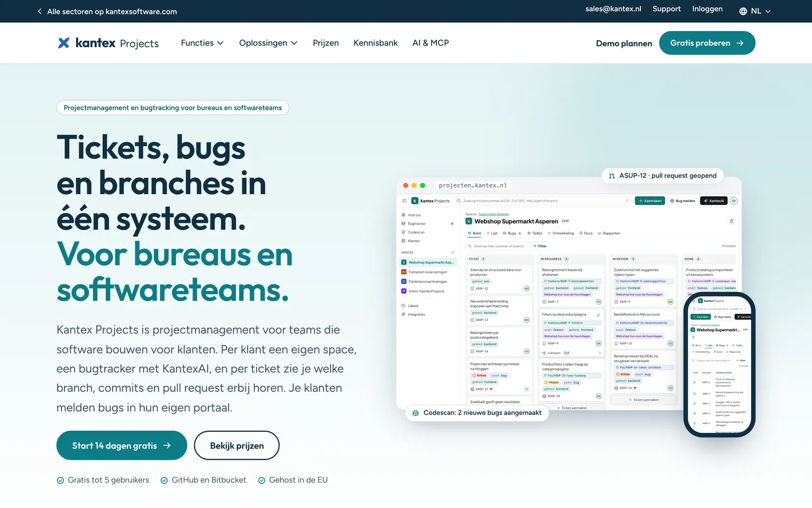Image resolution: width=812 pixels, height=508 pixels.
Task: Open the Filter control in mockup board
Action: pos(539,246)
